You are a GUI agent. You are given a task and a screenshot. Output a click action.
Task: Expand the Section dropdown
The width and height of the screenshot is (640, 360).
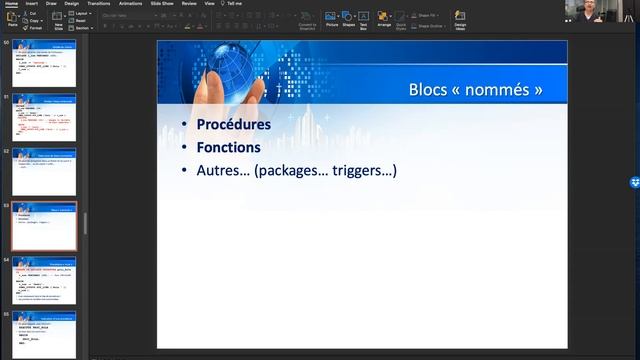[91, 28]
